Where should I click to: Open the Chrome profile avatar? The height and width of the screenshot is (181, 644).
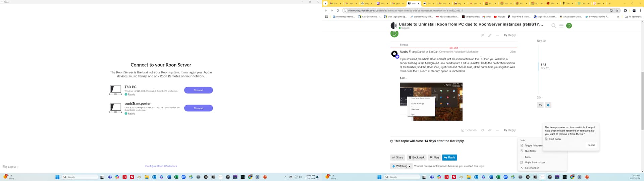click(x=634, y=10)
